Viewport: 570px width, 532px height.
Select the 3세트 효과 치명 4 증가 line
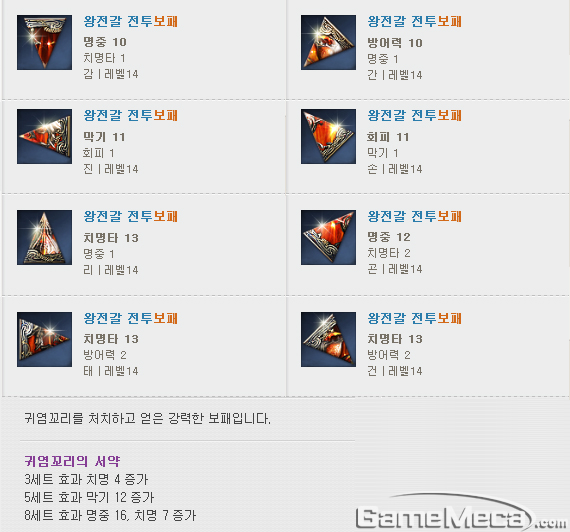click(86, 479)
